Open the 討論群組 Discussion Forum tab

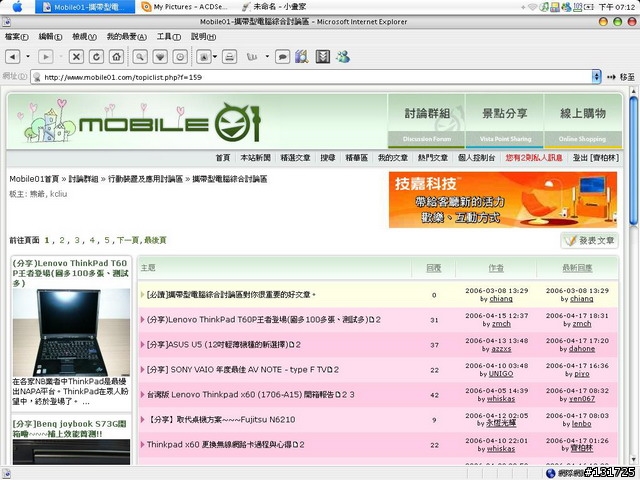(427, 121)
